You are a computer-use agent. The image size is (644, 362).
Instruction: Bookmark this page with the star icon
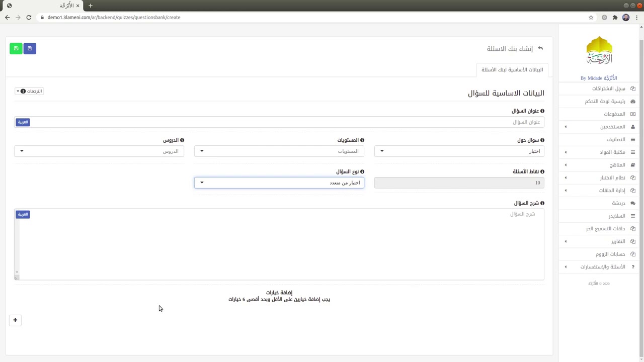tap(591, 18)
